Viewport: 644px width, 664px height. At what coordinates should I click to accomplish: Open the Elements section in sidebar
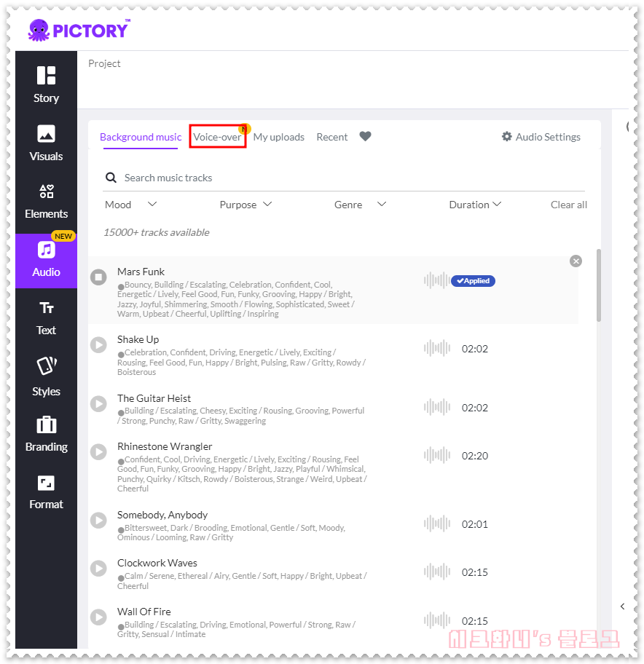(x=46, y=202)
